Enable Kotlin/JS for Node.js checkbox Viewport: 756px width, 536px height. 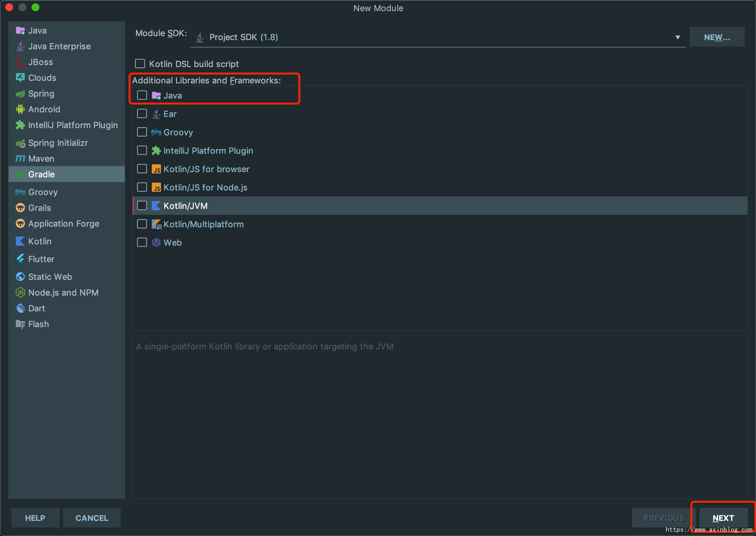[142, 187]
